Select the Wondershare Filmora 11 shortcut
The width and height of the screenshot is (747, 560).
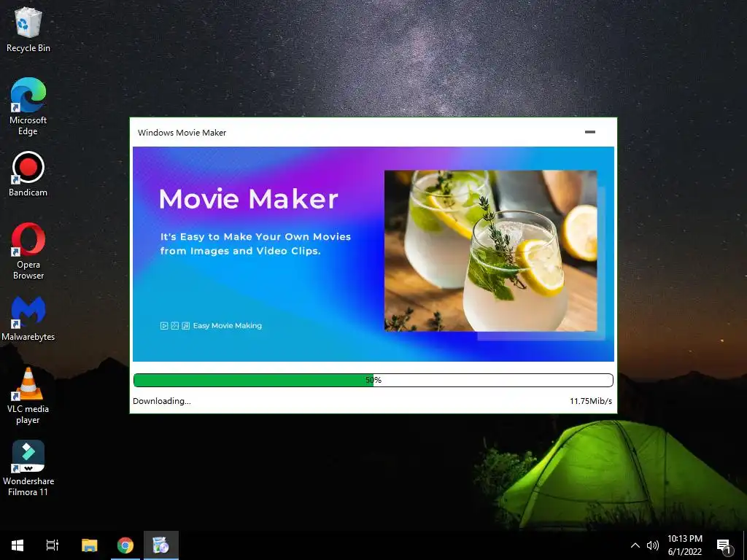coord(28,468)
